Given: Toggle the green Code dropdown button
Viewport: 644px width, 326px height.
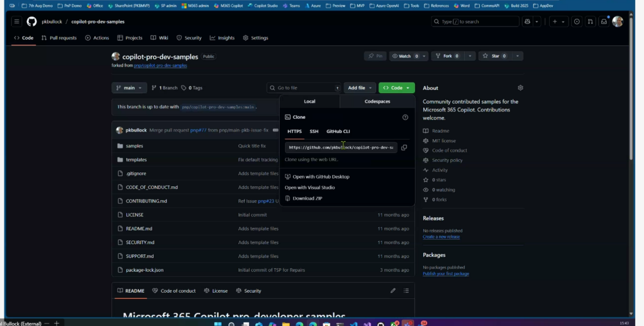Looking at the screenshot, I should point(396,88).
